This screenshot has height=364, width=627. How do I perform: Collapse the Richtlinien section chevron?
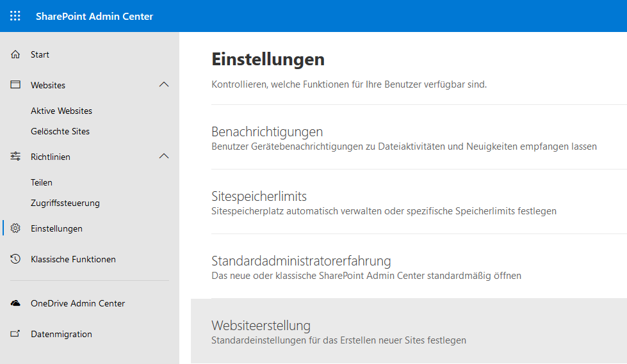(x=164, y=156)
